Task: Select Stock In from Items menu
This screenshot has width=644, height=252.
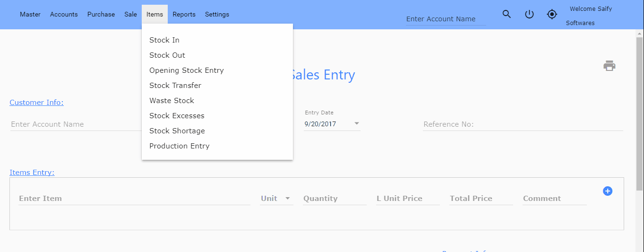Action: point(164,40)
